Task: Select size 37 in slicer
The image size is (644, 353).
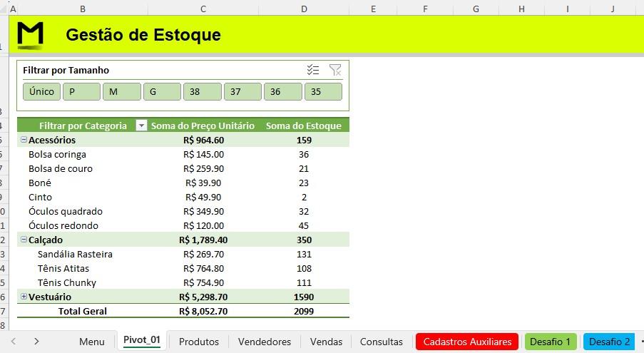Action: pyautogui.click(x=242, y=91)
